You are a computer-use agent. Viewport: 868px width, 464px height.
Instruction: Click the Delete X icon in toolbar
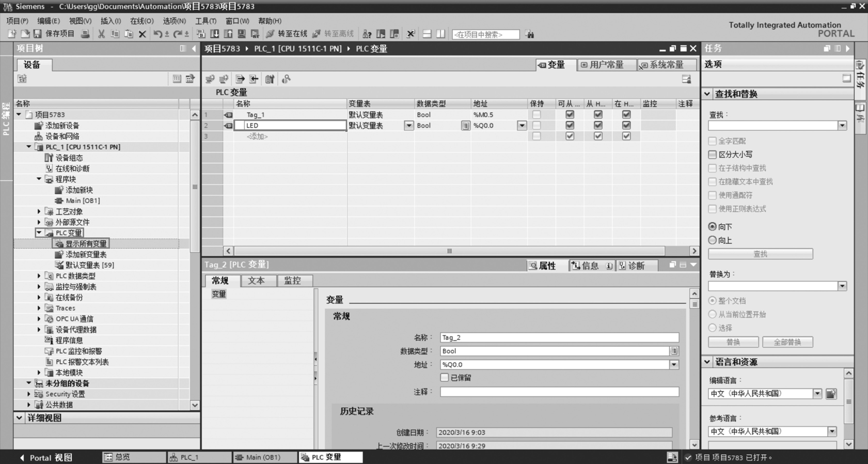143,34
